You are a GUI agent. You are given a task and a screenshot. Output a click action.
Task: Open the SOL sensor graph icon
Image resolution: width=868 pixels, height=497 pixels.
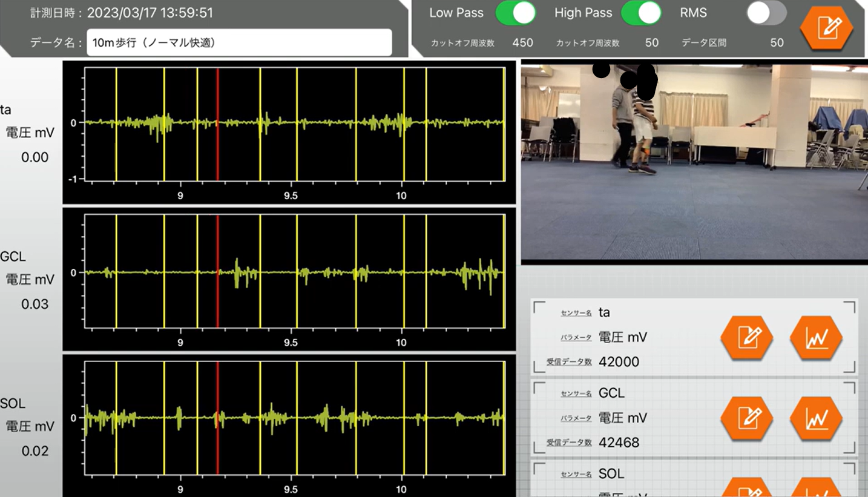[x=816, y=489]
